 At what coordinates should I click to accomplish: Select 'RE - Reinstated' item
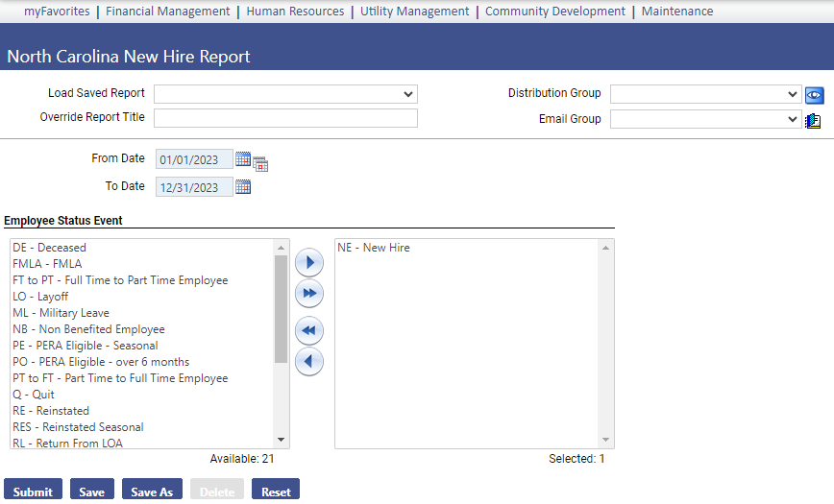tap(142, 411)
